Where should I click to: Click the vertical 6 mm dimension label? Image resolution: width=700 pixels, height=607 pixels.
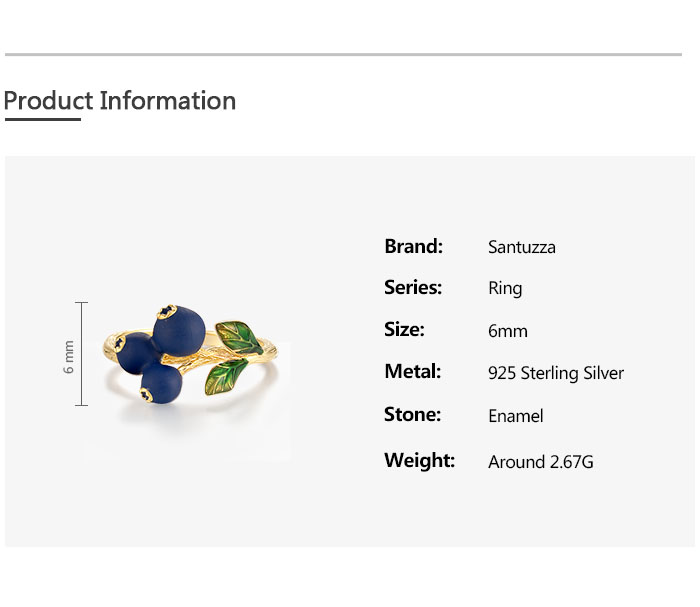pyautogui.click(x=69, y=355)
